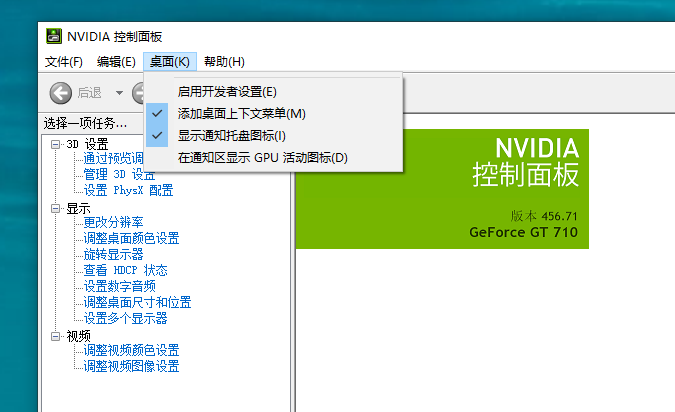Open the 文件(F) menu
This screenshot has height=412, width=675.
tap(64, 62)
